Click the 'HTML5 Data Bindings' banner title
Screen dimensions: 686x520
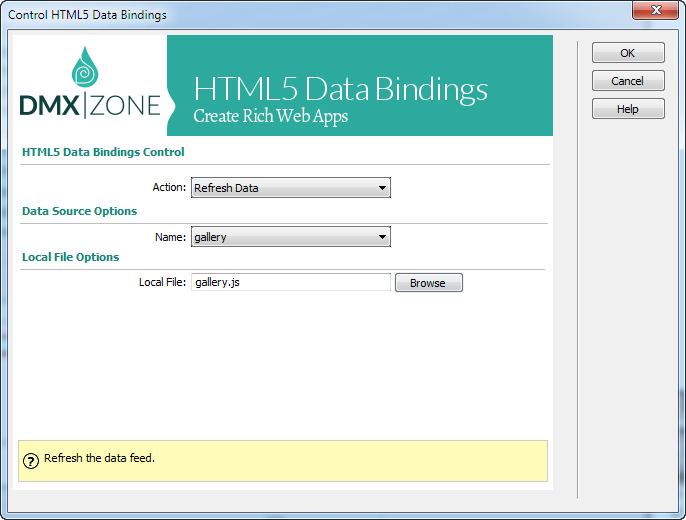pos(340,89)
